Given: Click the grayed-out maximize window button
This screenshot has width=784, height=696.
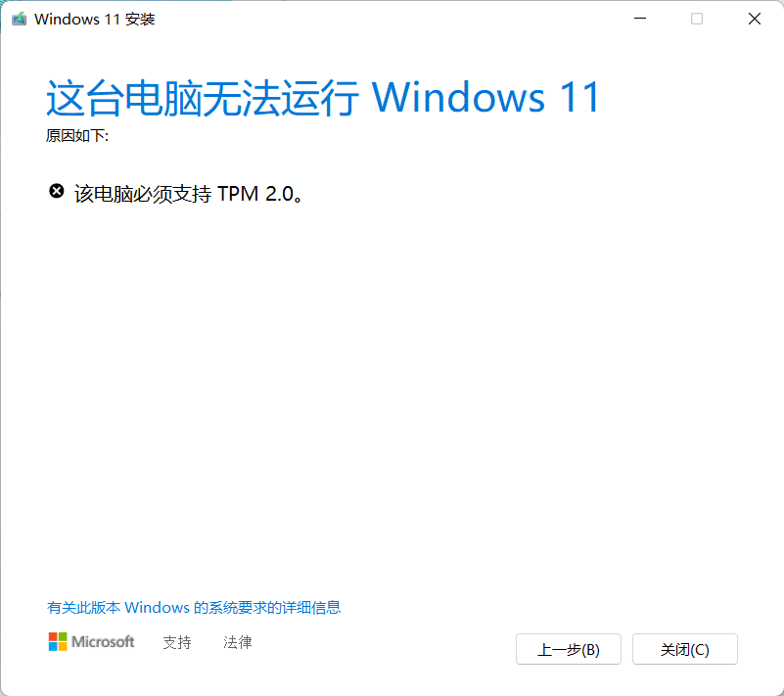Looking at the screenshot, I should [697, 19].
